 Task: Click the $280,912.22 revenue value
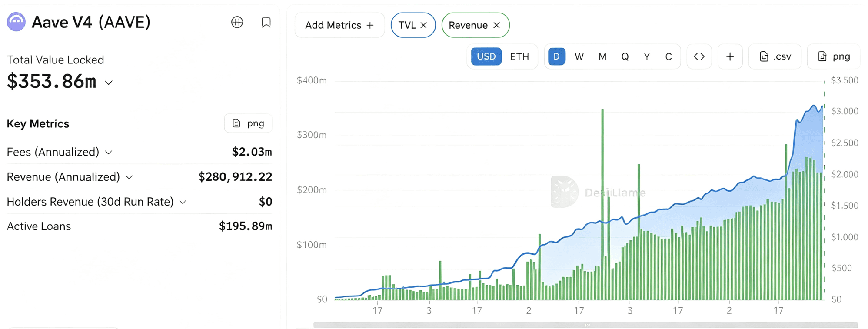point(235,177)
